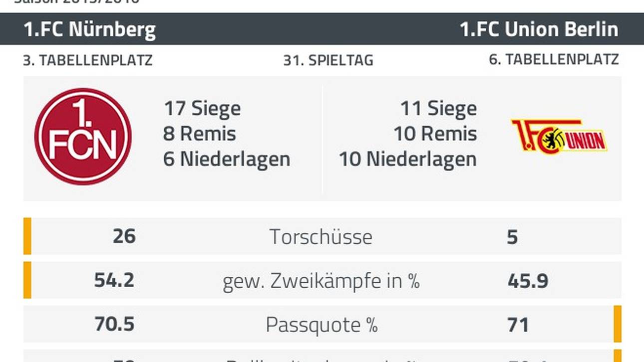Select the 1.FC Union Berlin team header
This screenshot has height=362, width=644.
[539, 29]
